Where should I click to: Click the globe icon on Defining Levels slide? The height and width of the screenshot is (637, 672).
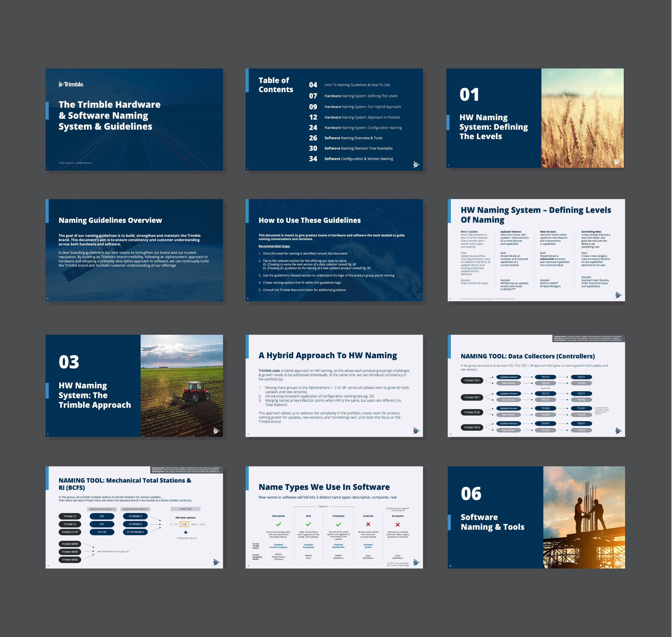[618, 295]
